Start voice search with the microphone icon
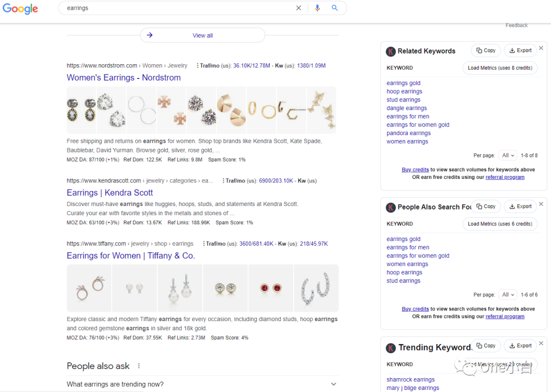Screen dimensions: 551x392 pyautogui.click(x=317, y=8)
